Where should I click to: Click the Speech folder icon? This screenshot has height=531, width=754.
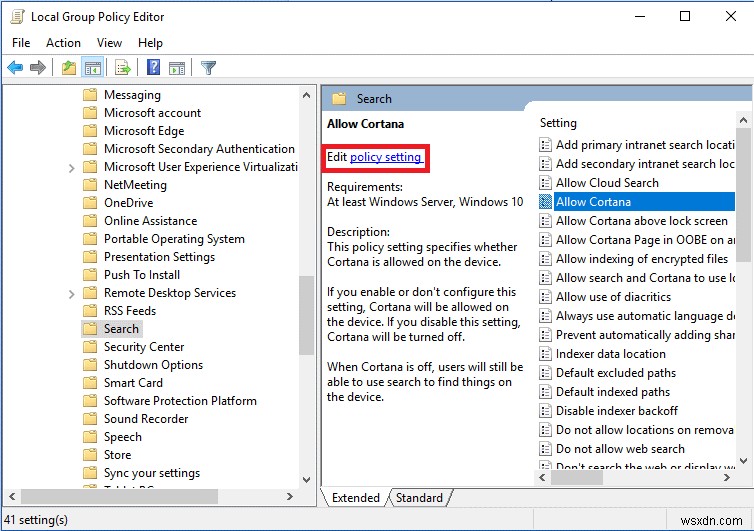coord(90,437)
